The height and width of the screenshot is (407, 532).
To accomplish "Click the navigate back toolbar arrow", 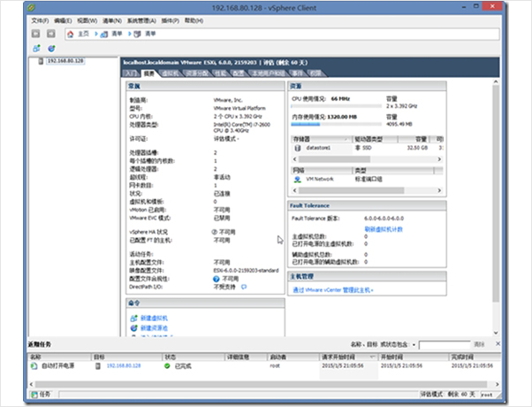I will (x=35, y=34).
